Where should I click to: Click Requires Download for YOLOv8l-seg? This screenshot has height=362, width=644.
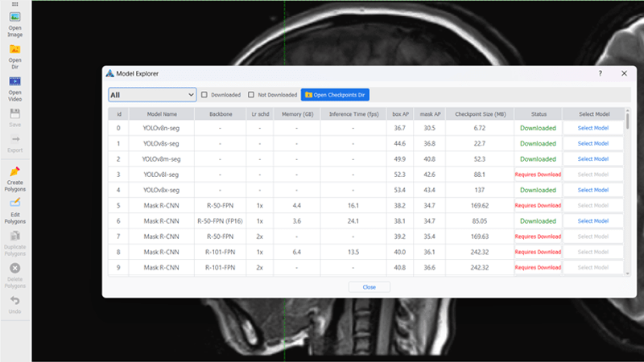(538, 175)
